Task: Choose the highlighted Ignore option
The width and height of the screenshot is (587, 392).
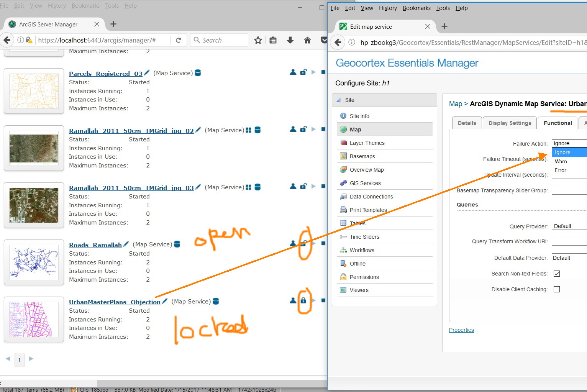Action: [x=569, y=152]
